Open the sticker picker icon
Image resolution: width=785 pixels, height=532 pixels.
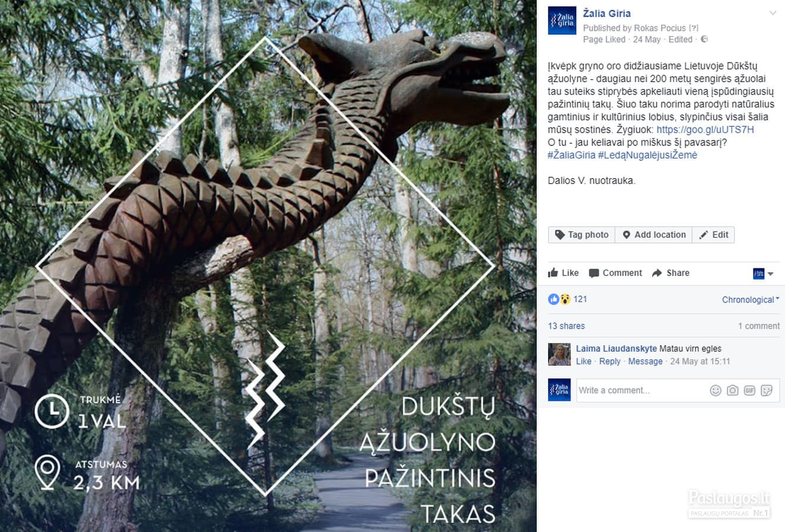pyautogui.click(x=767, y=391)
